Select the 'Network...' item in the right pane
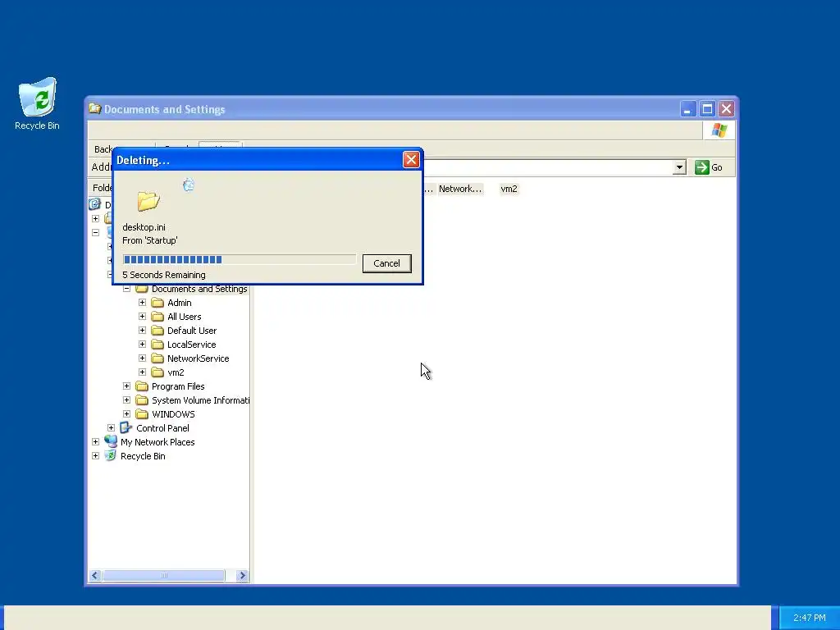The height and width of the screenshot is (630, 840). pos(460,189)
